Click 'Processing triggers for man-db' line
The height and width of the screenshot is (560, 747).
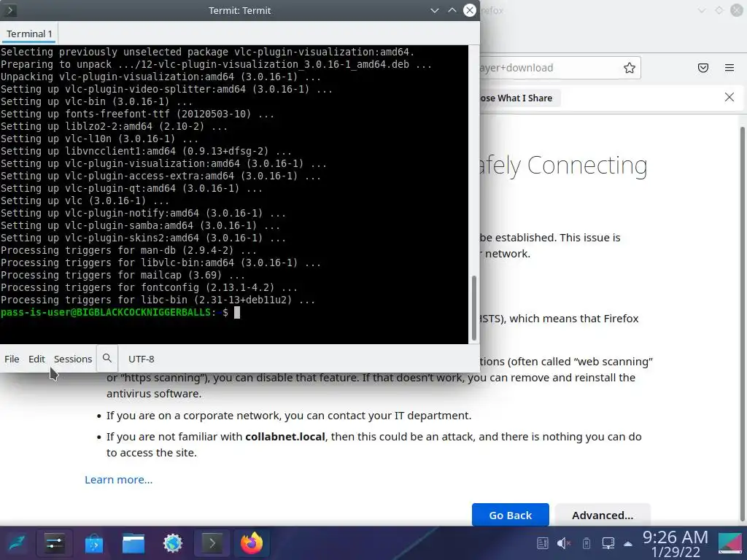(128, 251)
